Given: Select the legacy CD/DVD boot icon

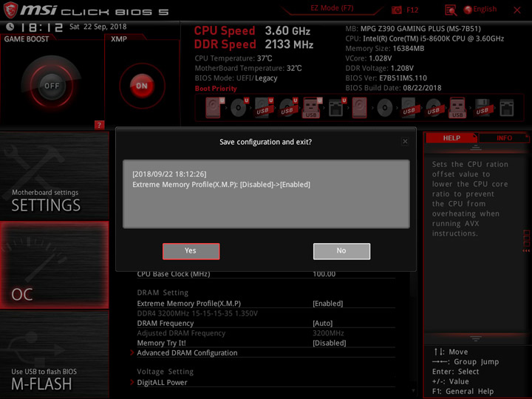Looking at the screenshot, I should point(385,108).
